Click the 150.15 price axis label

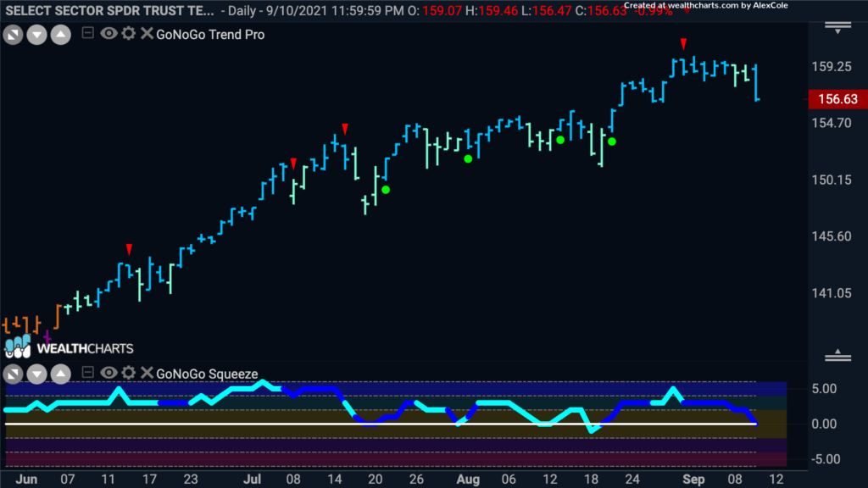pos(832,180)
